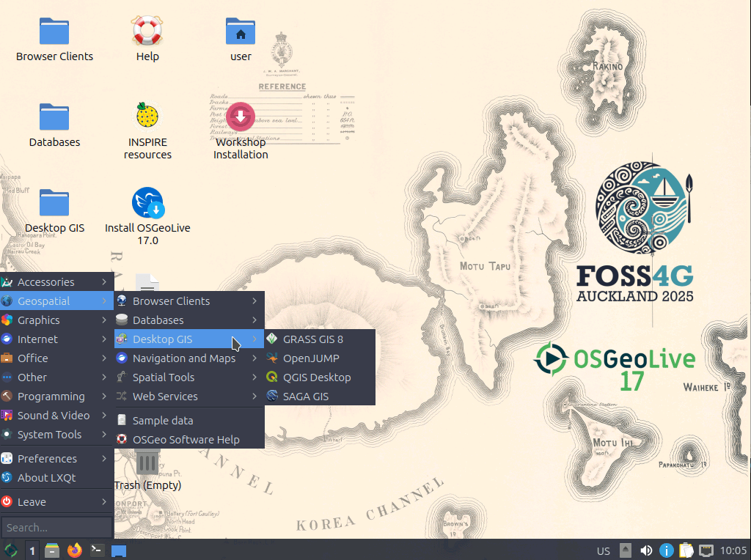
Task: Launch OpenJUMP from the submenu
Action: 320,358
